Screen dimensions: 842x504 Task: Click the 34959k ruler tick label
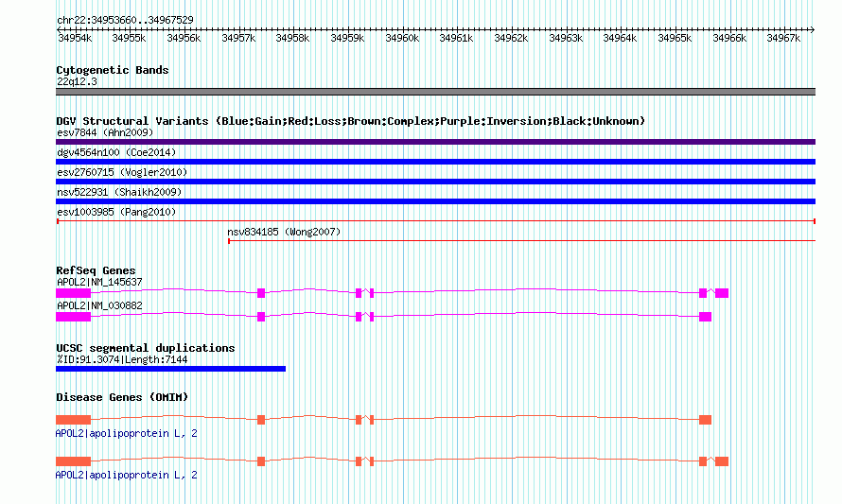pos(347,38)
